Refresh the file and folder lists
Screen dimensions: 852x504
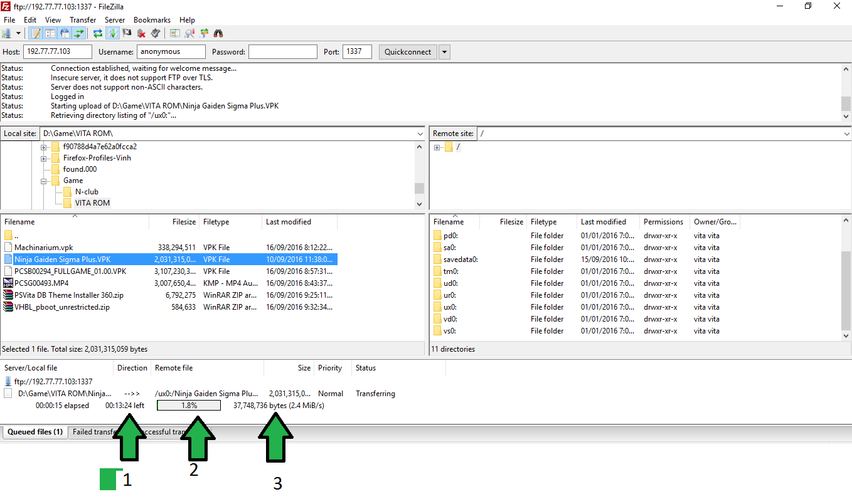(98, 33)
